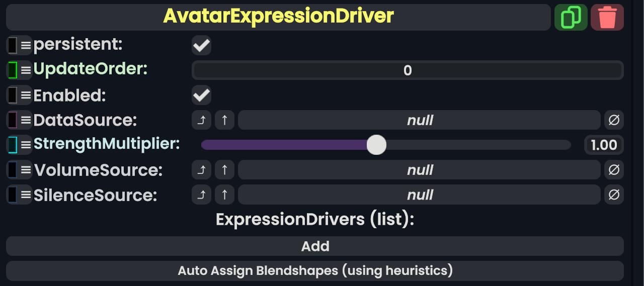The image size is (644, 286).
Task: Click the null-clear icon for SilenceSource
Action: click(614, 195)
